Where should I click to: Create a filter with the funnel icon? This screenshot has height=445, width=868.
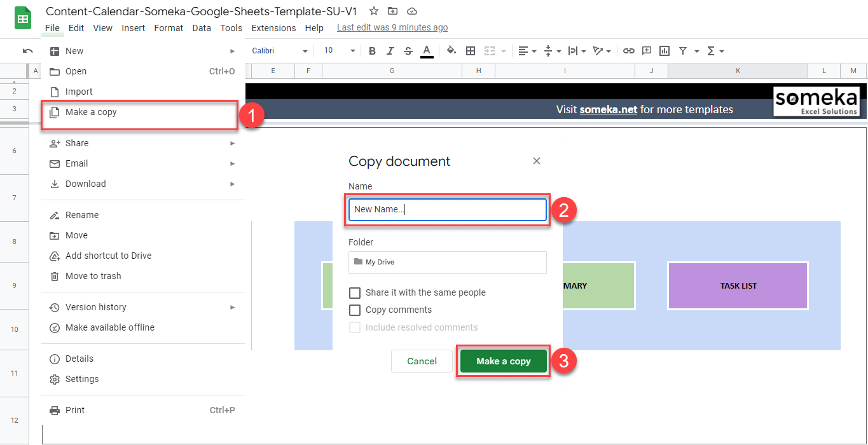[683, 51]
